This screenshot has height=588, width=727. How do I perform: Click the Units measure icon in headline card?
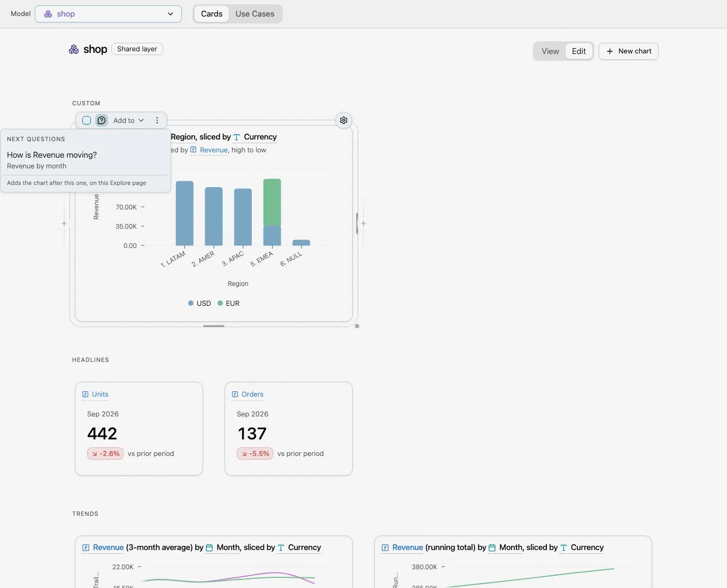point(86,394)
